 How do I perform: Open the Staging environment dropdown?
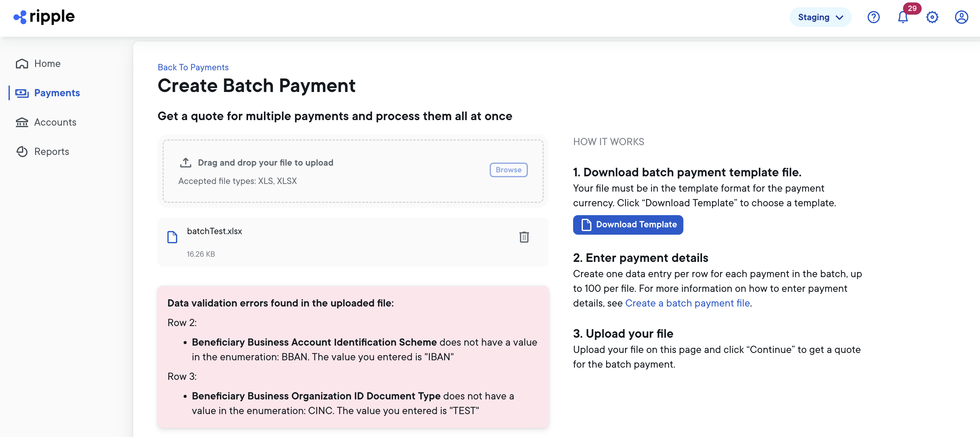pos(821,17)
